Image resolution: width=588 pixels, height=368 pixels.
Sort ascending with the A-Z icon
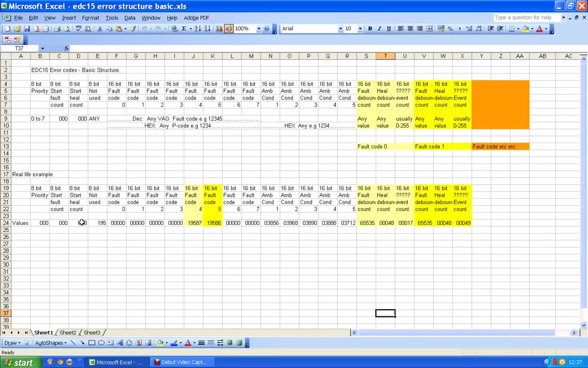coord(198,29)
